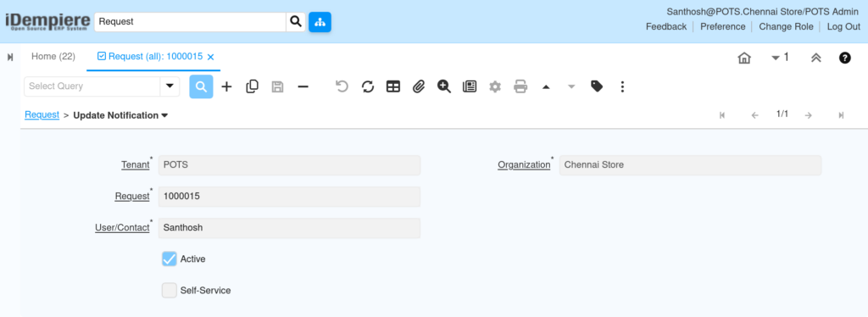Screen dimensions: 868x317
Task: Jump to first record navigation icon
Action: click(722, 115)
